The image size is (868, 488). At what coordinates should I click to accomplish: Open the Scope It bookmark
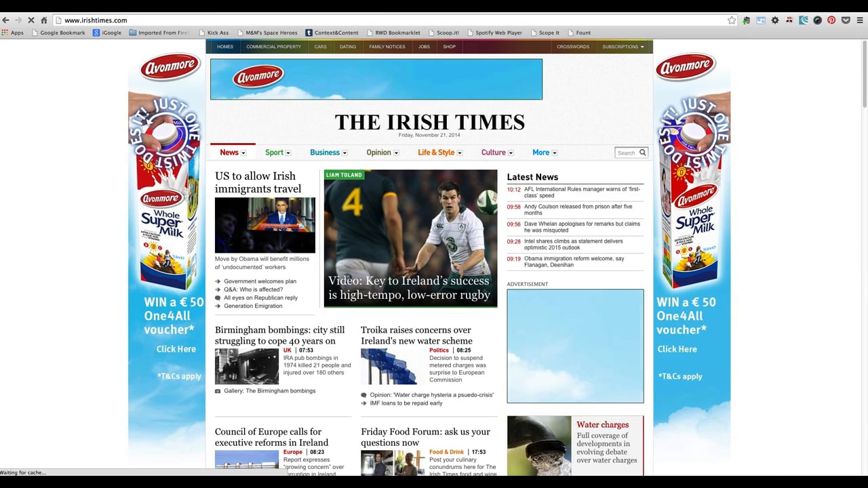[545, 33]
